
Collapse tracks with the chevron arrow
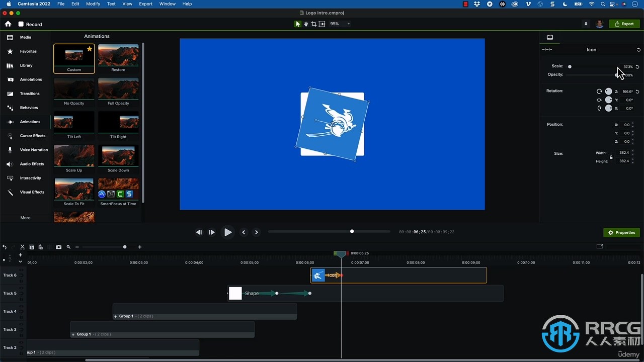20,261
